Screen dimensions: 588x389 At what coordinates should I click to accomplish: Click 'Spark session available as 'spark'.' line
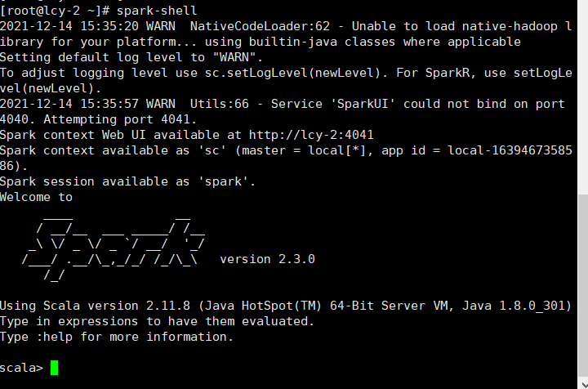pos(127,181)
